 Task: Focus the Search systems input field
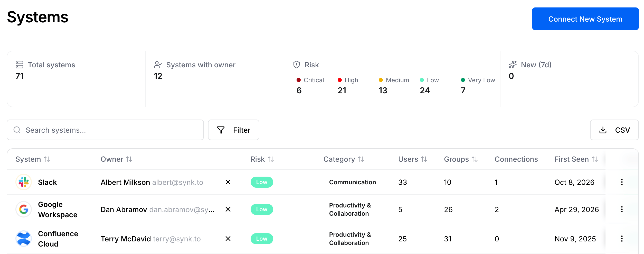(105, 130)
